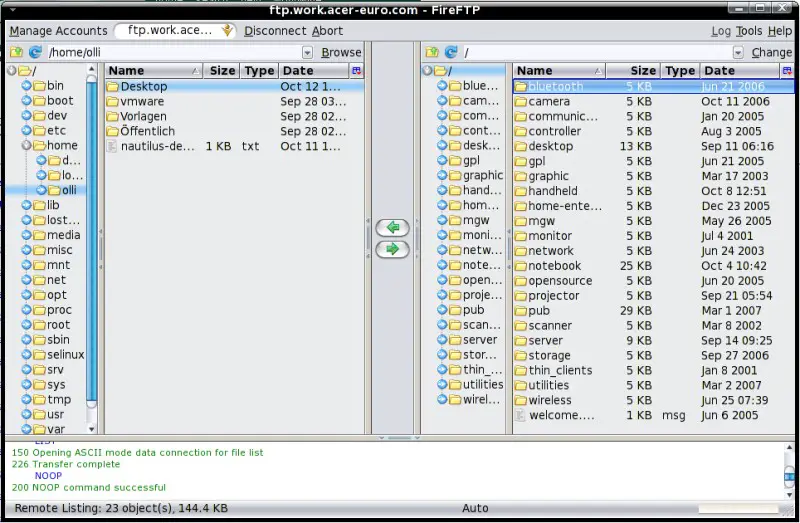Collapse the home folder in local tree
800x523 pixels.
[x=27, y=145]
